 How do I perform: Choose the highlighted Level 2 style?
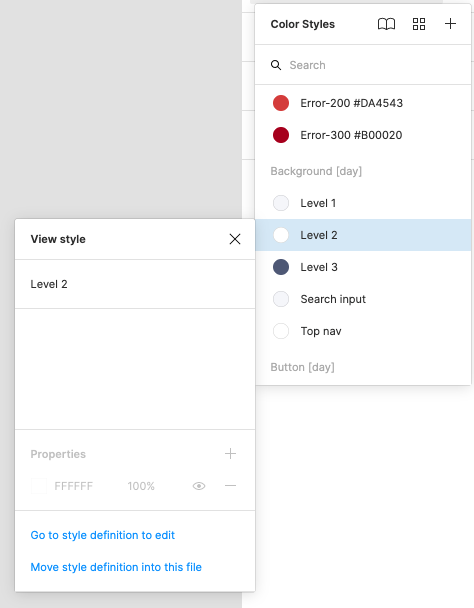tap(363, 235)
